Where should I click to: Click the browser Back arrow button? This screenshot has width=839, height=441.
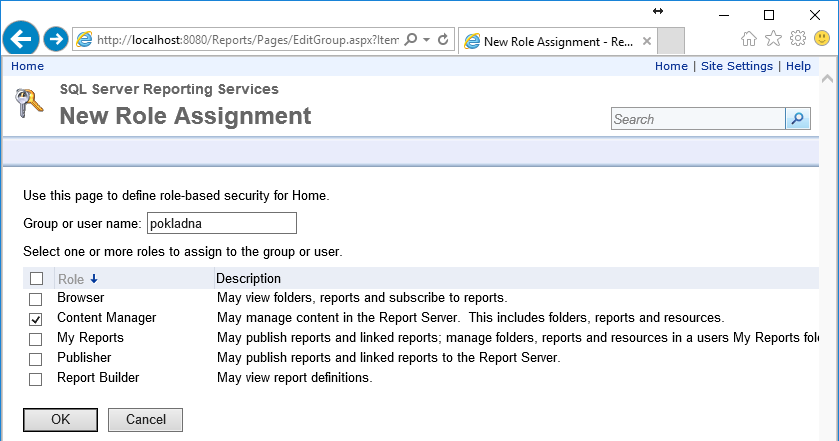coord(21,39)
